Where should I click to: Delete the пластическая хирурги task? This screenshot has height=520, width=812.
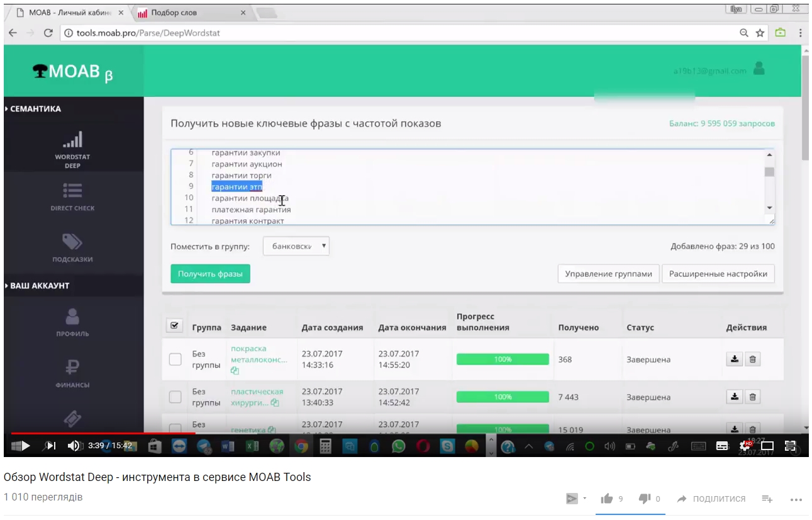coord(753,397)
